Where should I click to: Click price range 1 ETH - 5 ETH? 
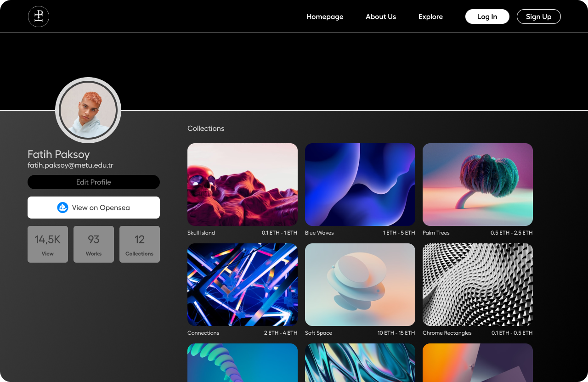coord(399,233)
